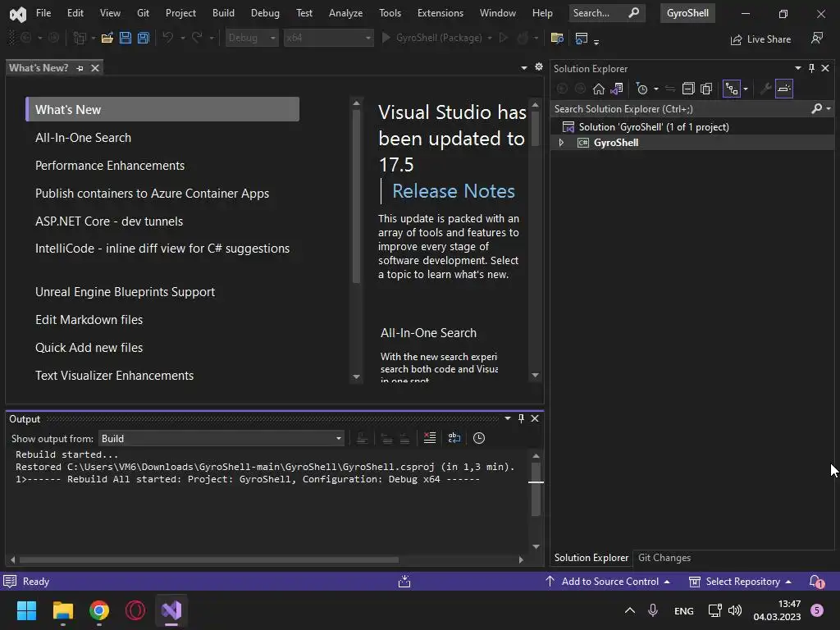
Task: Open the File menu
Action: (x=43, y=13)
